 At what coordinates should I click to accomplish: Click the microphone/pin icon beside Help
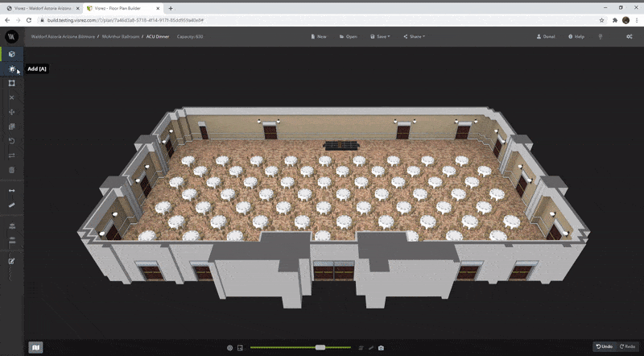coord(601,36)
